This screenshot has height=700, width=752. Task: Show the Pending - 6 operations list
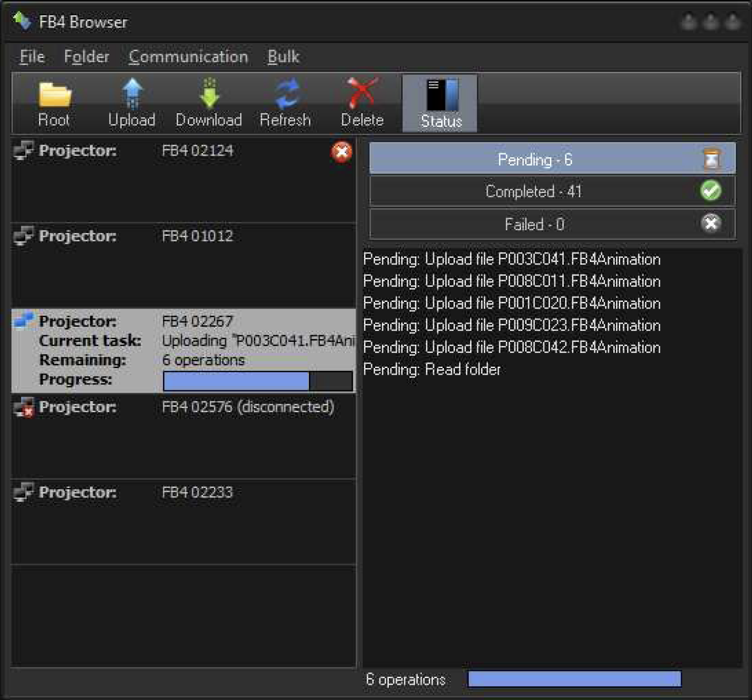point(552,159)
